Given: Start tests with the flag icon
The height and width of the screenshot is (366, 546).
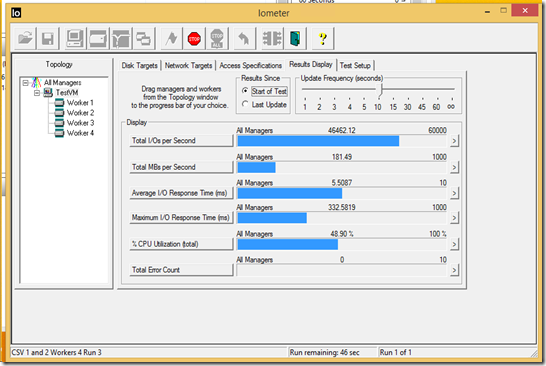Looking at the screenshot, I should [171, 38].
